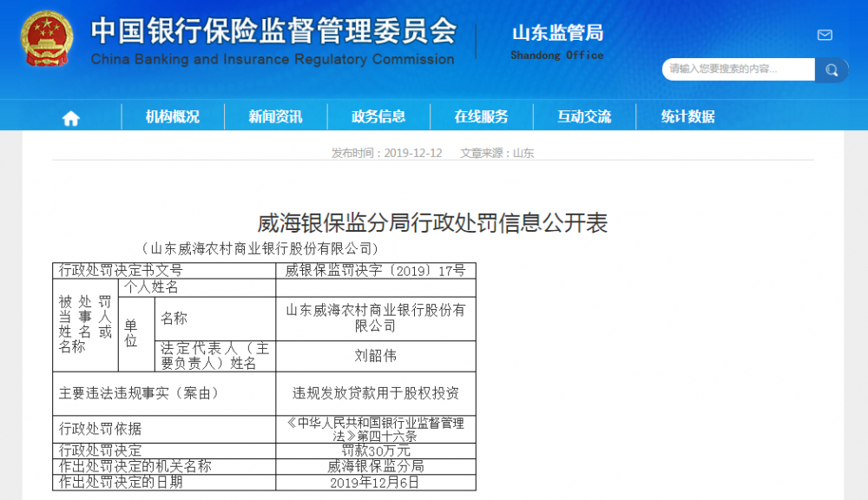This screenshot has width=868, height=500.
Task: Select the 政务信息 nav item
Action: [x=378, y=117]
